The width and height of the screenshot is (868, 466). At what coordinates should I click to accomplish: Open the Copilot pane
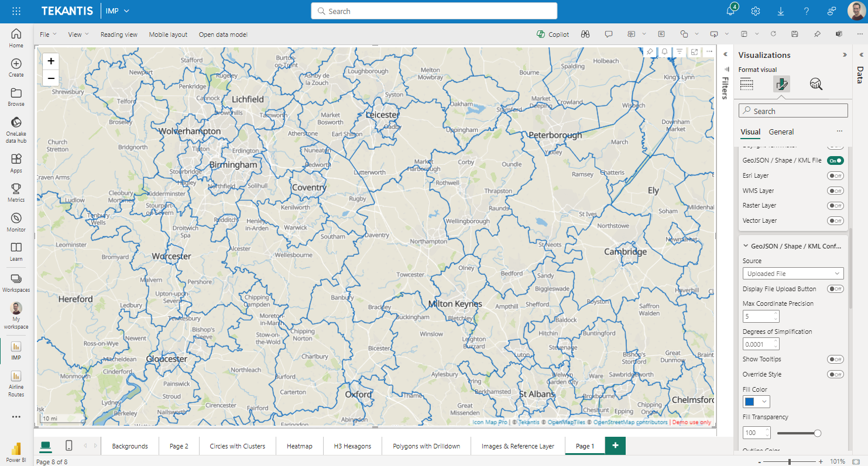click(553, 34)
